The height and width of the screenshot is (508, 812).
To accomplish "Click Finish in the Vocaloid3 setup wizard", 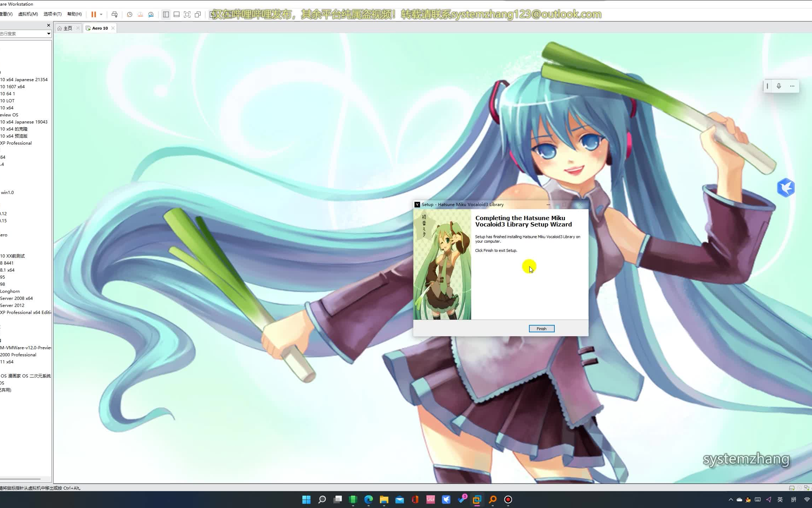I will pyautogui.click(x=541, y=328).
